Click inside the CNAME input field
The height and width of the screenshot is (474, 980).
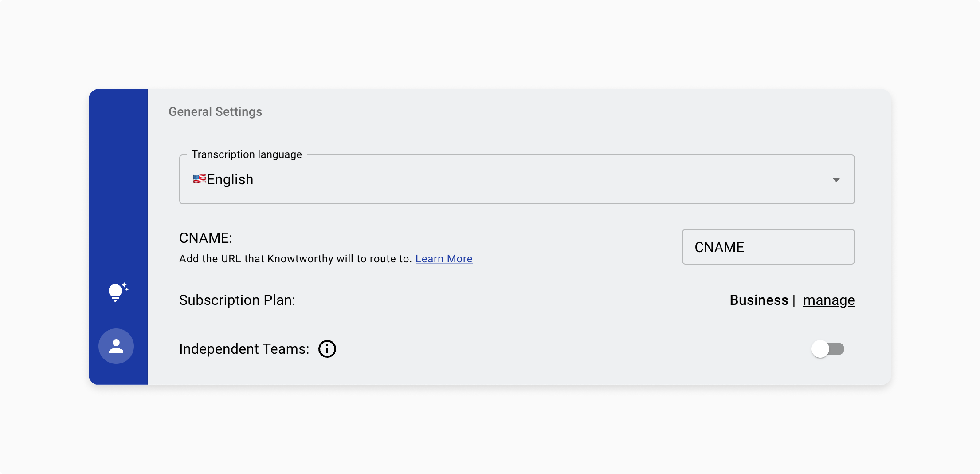(x=768, y=247)
